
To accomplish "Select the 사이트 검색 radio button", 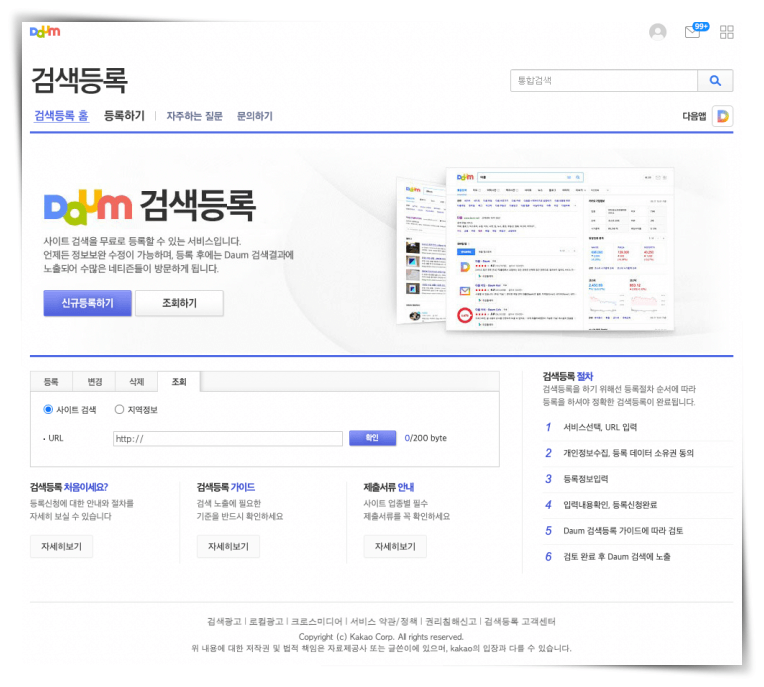I will pos(48,409).
